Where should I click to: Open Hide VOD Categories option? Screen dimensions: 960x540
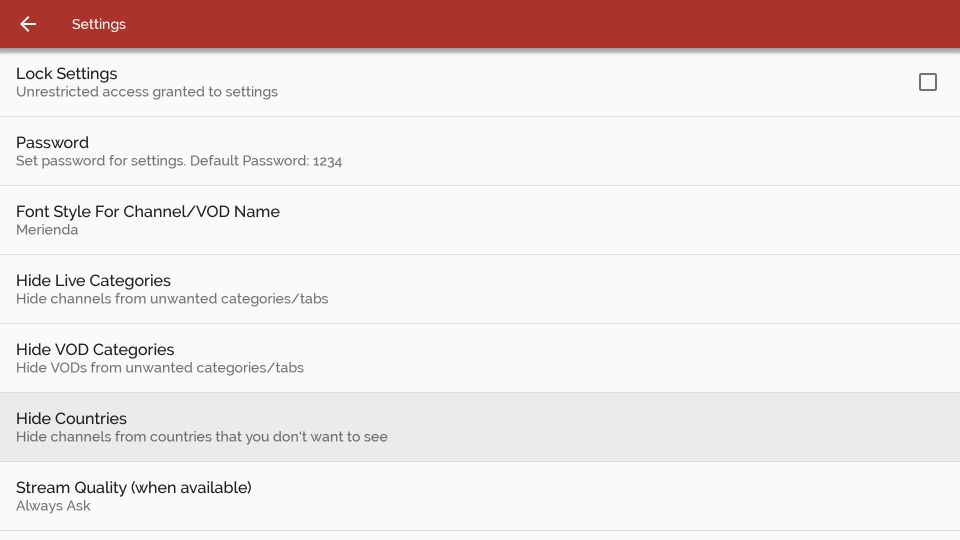[x=480, y=359]
